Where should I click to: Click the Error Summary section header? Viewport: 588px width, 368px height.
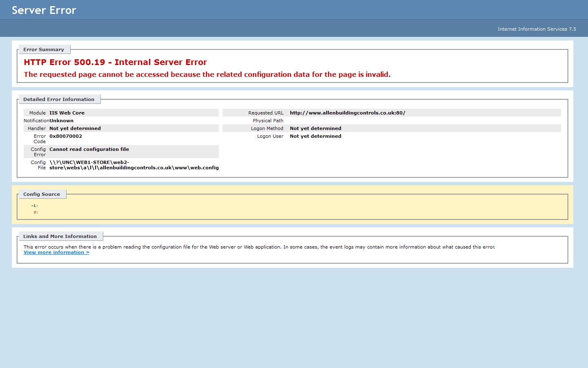(44, 49)
